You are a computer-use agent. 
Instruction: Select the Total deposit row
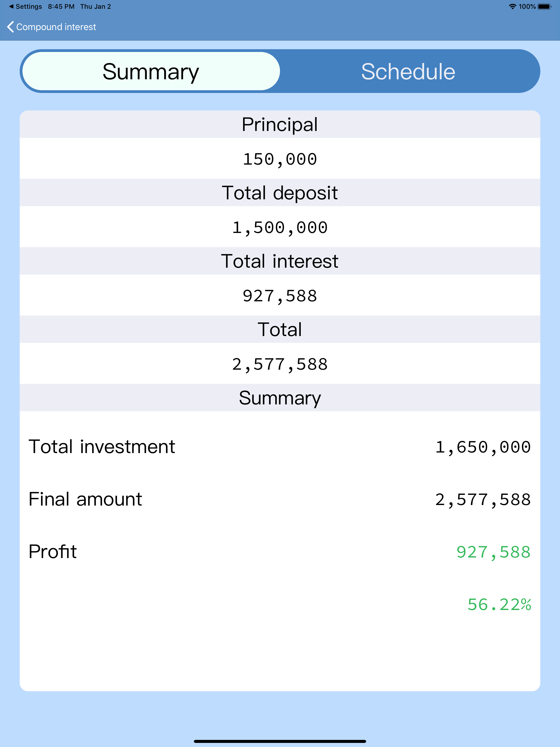(280, 193)
